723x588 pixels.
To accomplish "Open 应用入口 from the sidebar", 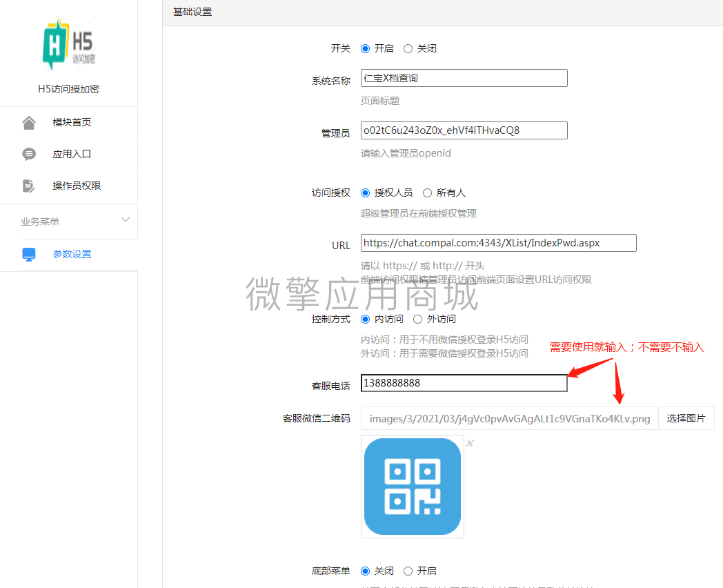I will pyautogui.click(x=72, y=155).
